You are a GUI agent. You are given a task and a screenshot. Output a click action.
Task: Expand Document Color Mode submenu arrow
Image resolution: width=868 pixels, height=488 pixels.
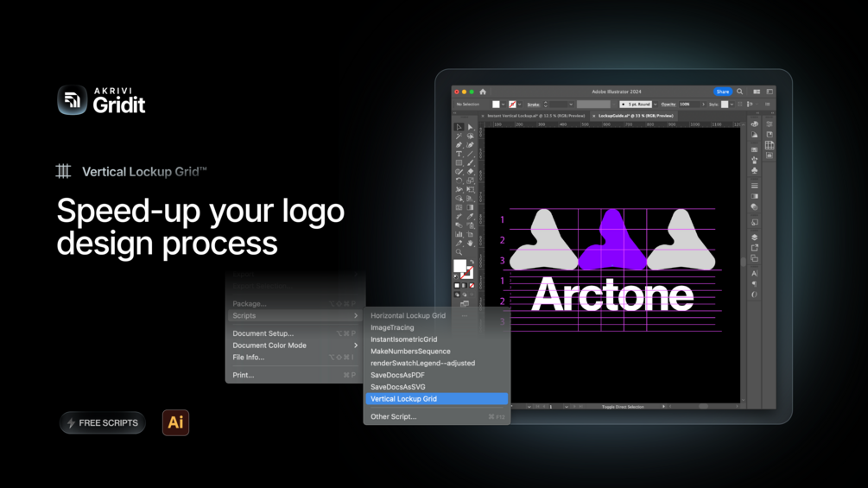(355, 345)
